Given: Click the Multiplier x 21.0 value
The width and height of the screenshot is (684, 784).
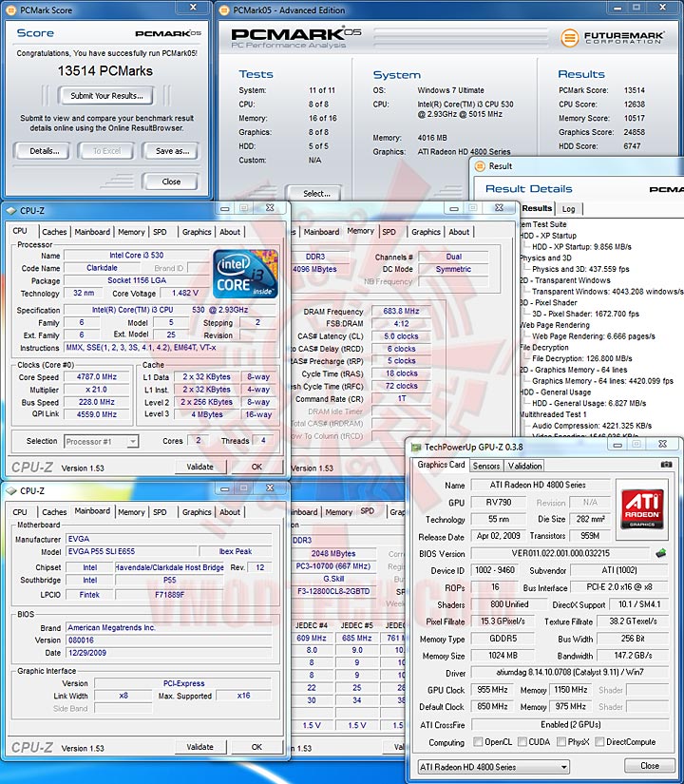Looking at the screenshot, I should pos(97,390).
